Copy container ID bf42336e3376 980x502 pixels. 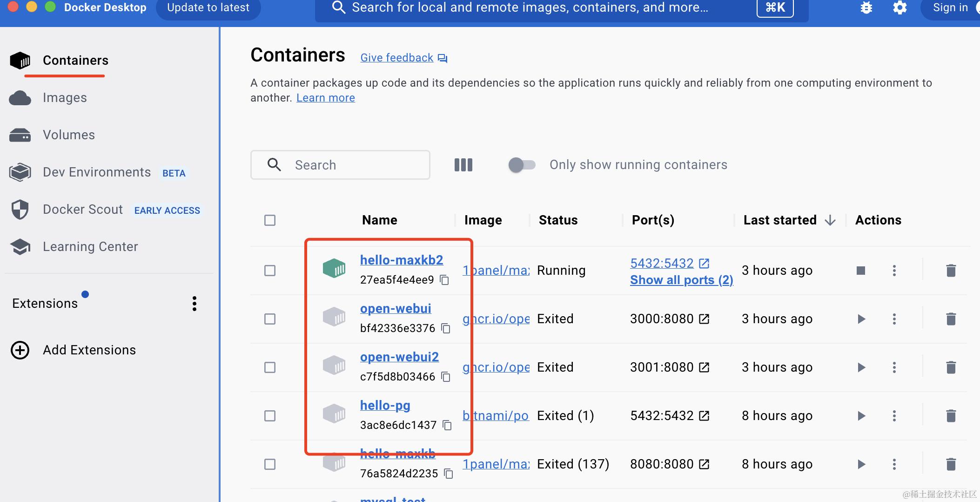click(x=446, y=328)
